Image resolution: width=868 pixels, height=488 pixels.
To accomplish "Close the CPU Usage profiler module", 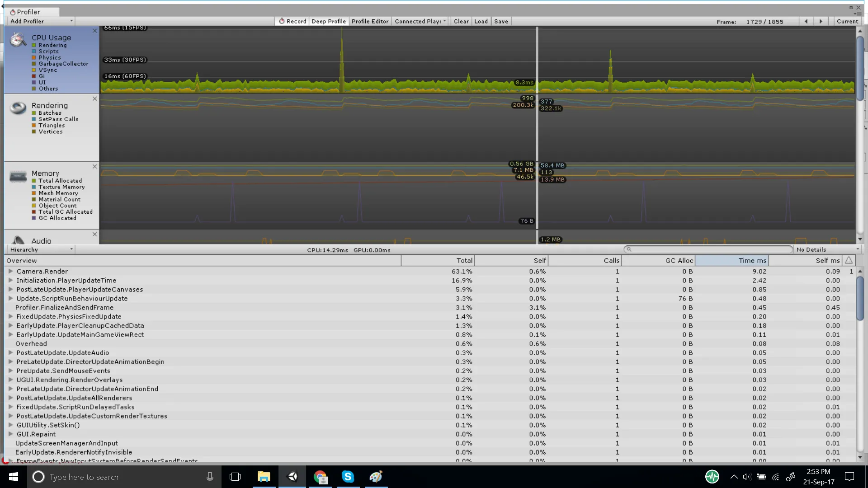I will coord(94,31).
